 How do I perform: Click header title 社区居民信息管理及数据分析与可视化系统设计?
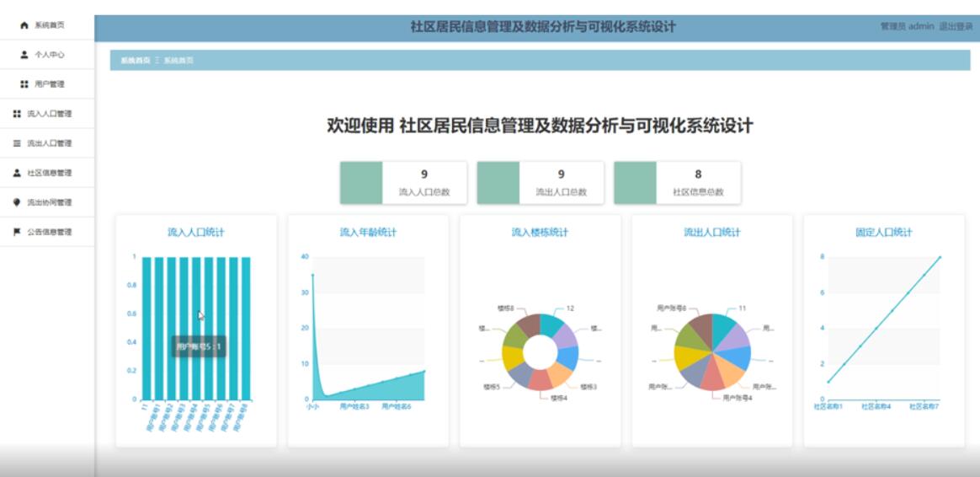[542, 27]
